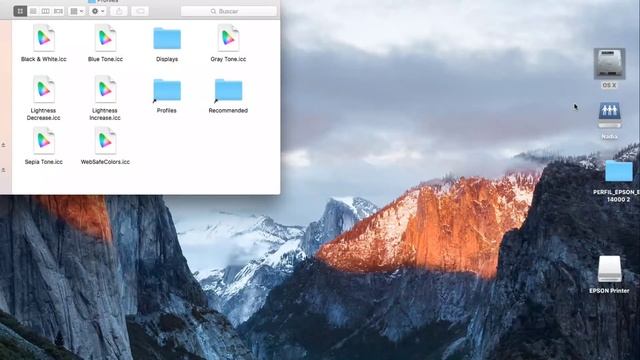The height and width of the screenshot is (360, 640).
Task: Switch Finder to icon view
Action: [x=20, y=11]
